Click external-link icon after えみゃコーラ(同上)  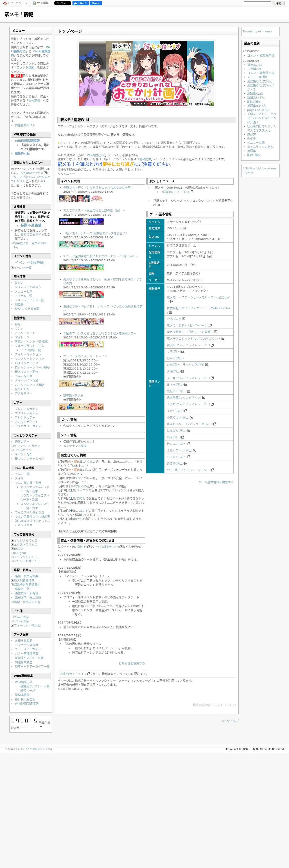coord(194,450)
